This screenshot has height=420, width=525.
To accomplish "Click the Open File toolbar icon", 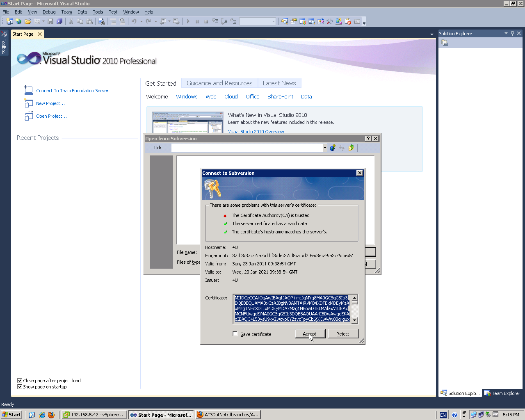I will pos(28,21).
